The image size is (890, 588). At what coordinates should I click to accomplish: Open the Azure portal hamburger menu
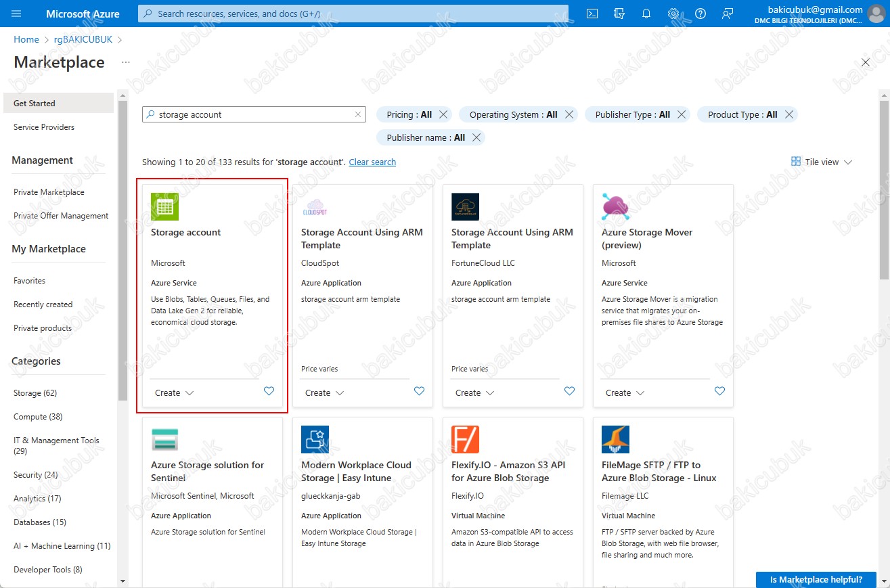click(17, 14)
